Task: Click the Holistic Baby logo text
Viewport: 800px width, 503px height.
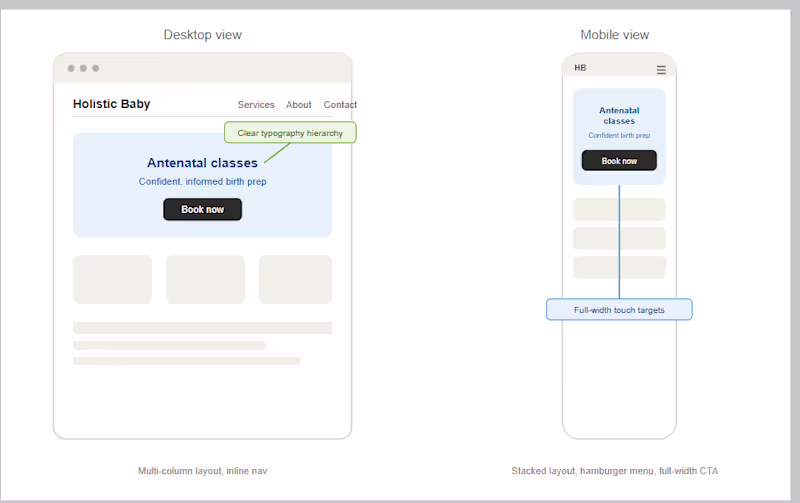Action: click(x=111, y=104)
